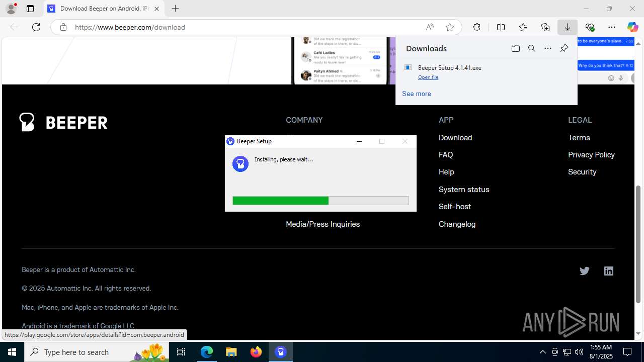Click the taskbar search box
This screenshot has height=362, width=644.
click(x=97, y=352)
